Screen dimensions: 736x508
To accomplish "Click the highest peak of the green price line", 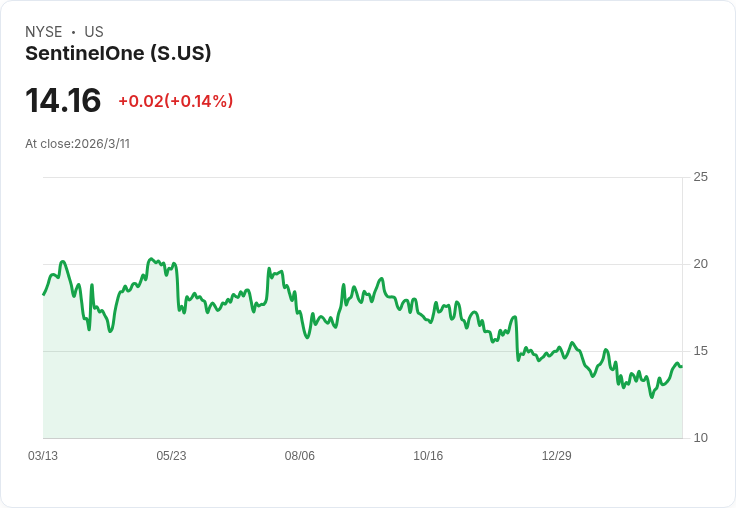I will pos(150,259).
